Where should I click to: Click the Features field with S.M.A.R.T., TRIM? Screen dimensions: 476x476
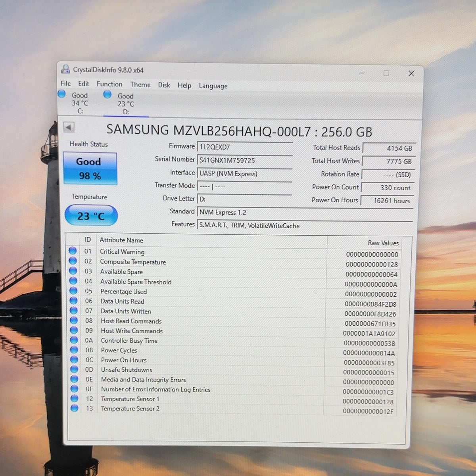point(305,225)
